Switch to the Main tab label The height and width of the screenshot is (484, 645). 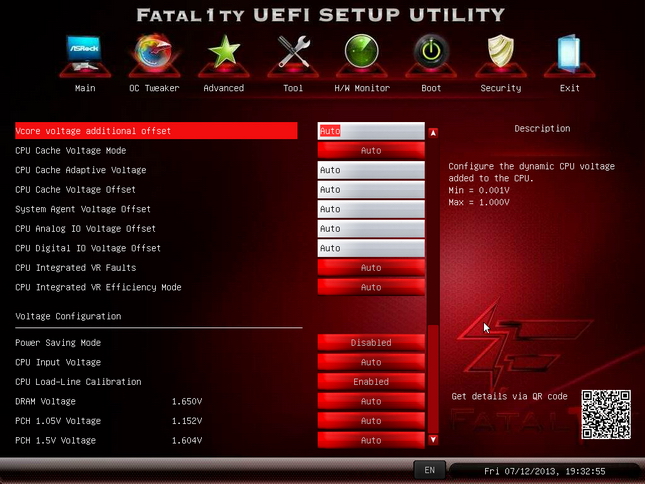click(x=85, y=88)
